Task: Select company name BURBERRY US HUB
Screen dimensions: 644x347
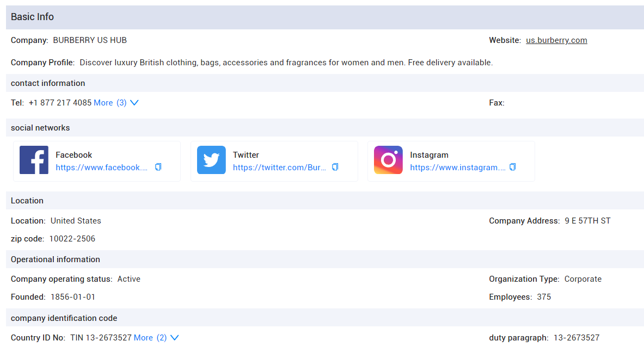Action: (90, 40)
